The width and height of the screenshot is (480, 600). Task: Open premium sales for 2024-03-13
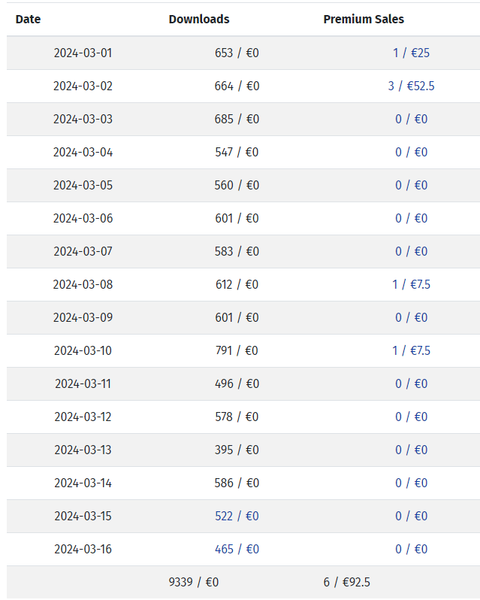click(411, 450)
